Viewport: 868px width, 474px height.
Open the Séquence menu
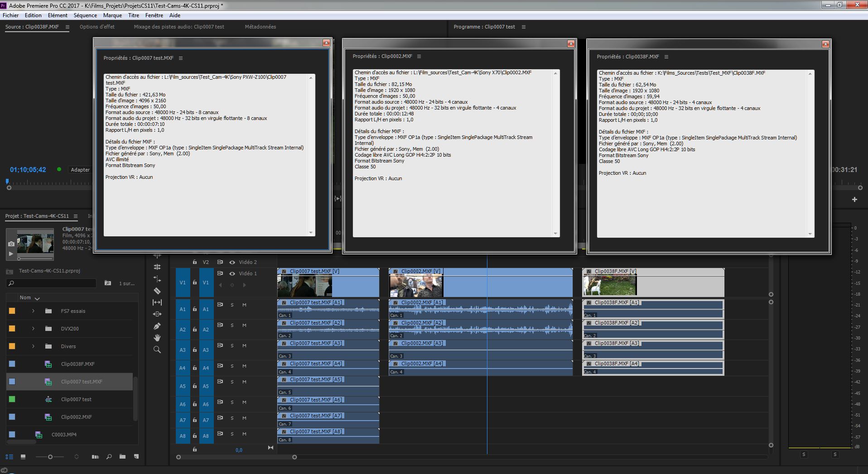point(85,15)
